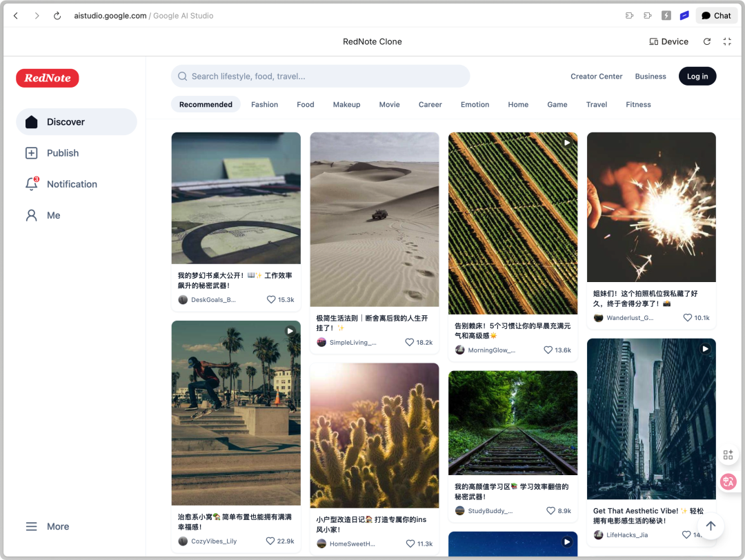Click the RedNote logo
The height and width of the screenshot is (560, 745).
(x=47, y=78)
